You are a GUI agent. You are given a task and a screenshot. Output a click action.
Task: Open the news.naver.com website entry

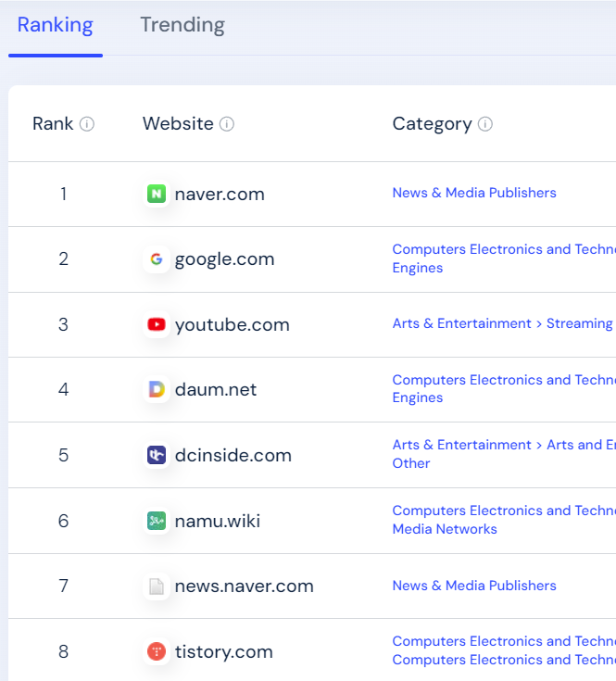click(244, 586)
